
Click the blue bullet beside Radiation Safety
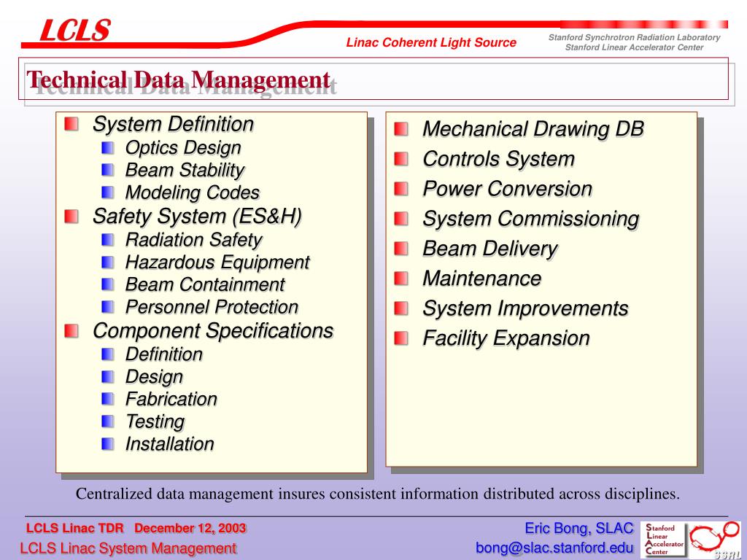[x=108, y=239]
